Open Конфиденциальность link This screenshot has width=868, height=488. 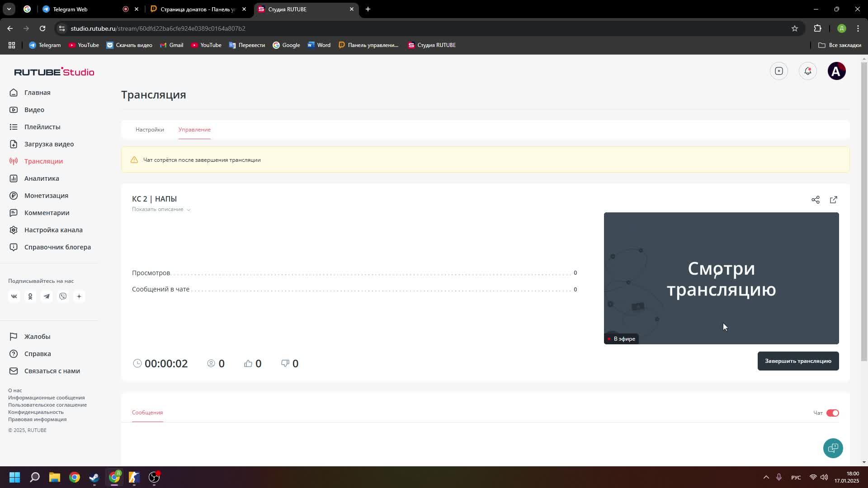coord(36,412)
